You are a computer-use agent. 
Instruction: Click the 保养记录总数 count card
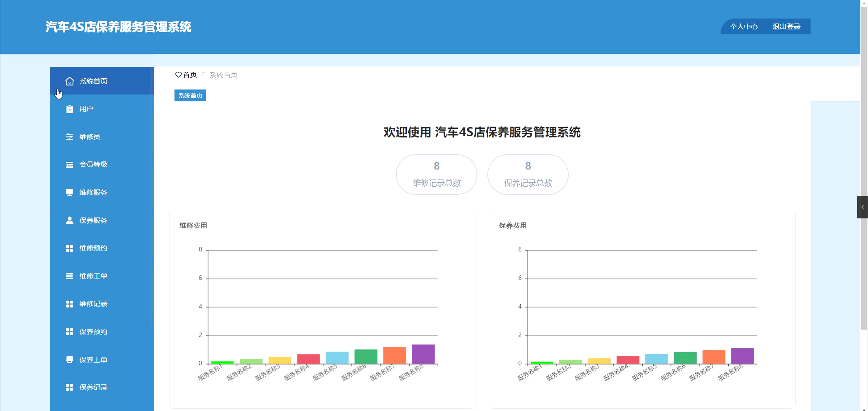[x=528, y=175]
